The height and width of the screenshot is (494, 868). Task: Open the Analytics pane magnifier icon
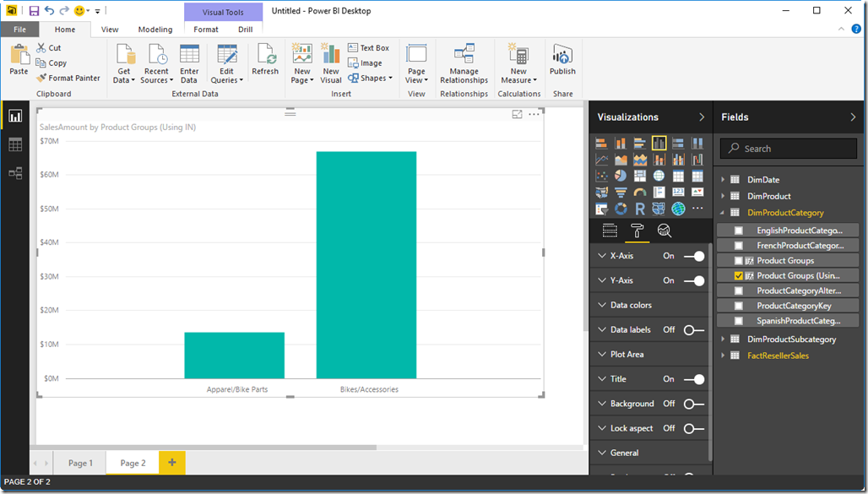coord(664,231)
